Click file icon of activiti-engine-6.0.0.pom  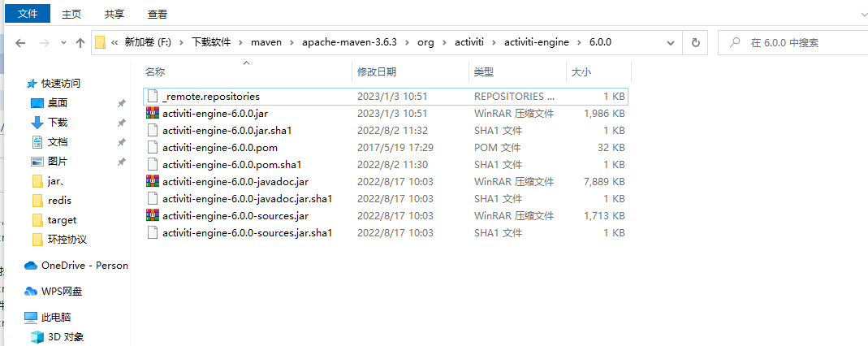pyautogui.click(x=153, y=148)
